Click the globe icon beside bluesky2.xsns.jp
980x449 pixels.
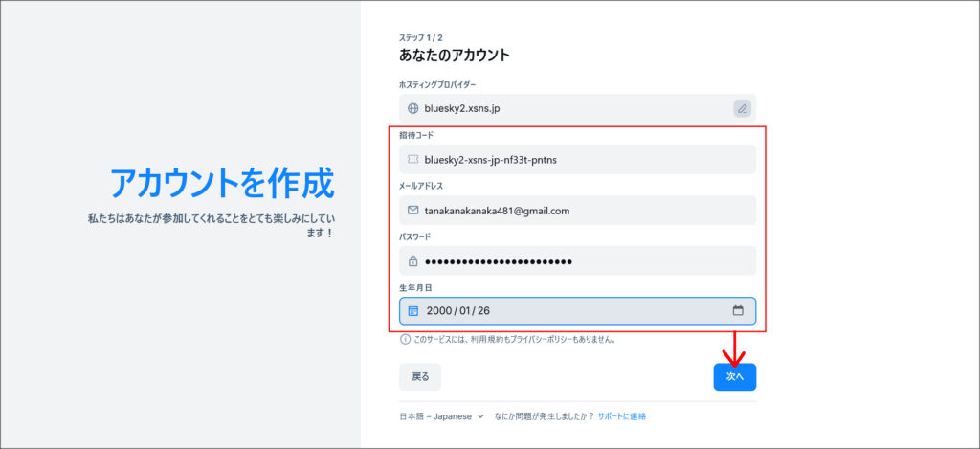click(x=412, y=108)
